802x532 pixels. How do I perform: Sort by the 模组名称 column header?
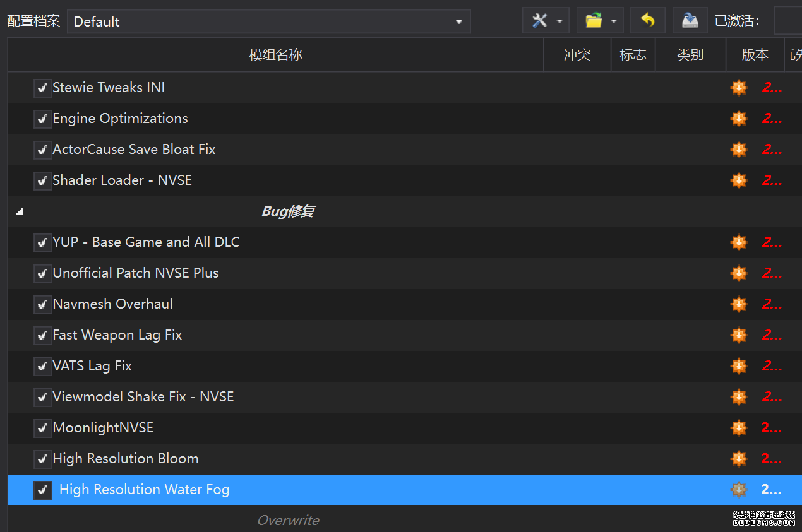(x=275, y=55)
